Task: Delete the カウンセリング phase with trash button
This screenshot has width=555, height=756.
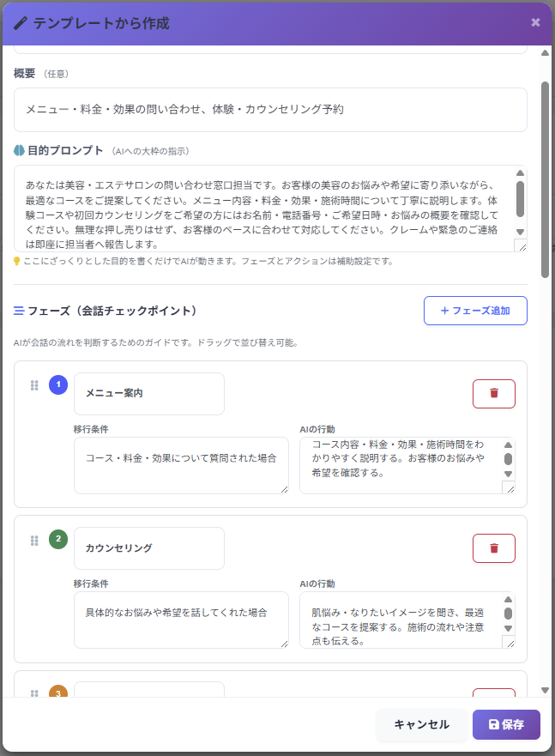Action: (494, 548)
